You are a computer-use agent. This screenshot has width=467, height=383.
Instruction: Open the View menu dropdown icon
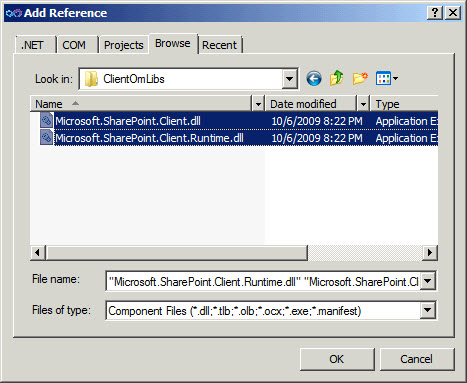tap(387, 79)
